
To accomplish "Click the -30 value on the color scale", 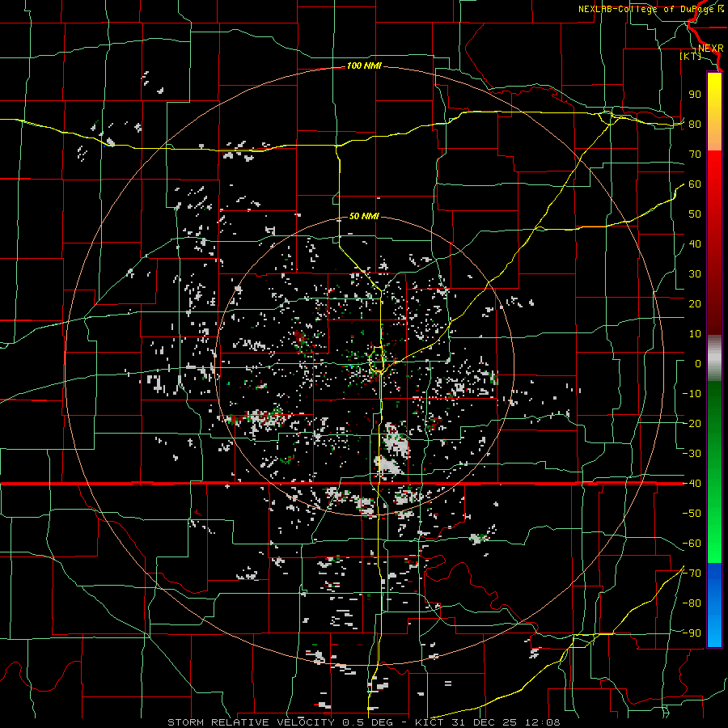I will [692, 454].
